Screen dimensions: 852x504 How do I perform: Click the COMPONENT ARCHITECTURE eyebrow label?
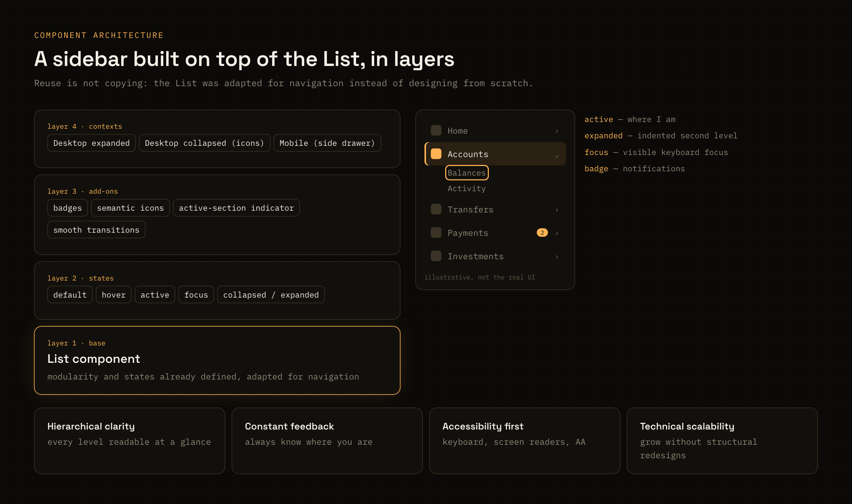tap(99, 35)
